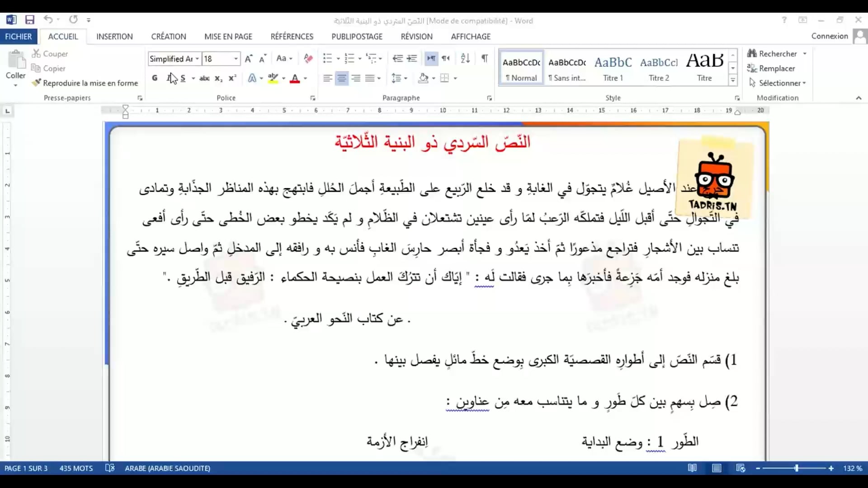Click the Connexion sign-in link
Image resolution: width=868 pixels, height=488 pixels.
point(829,36)
